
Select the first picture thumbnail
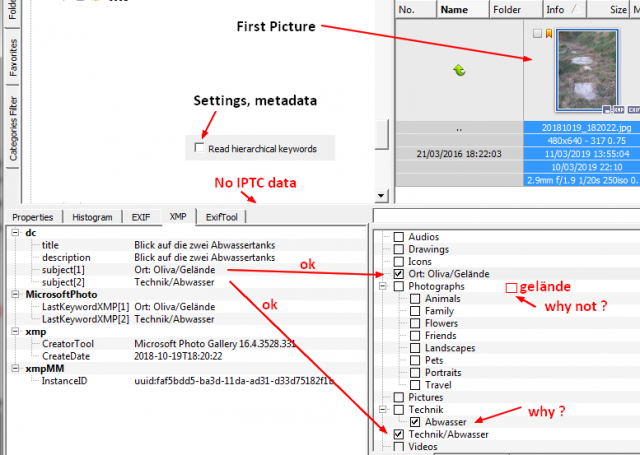coord(587,70)
